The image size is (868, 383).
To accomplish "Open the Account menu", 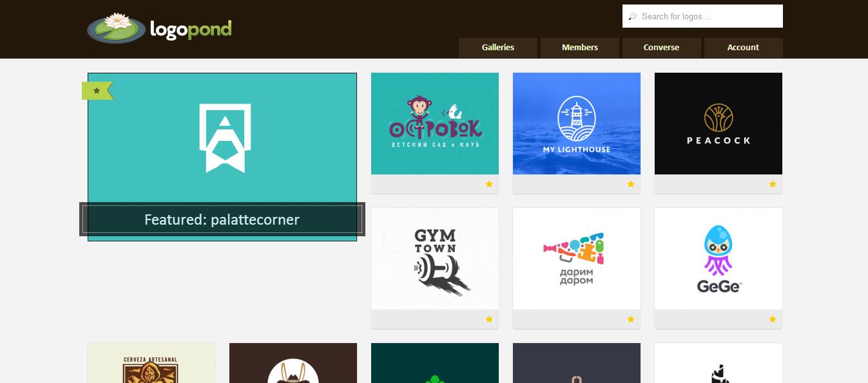I will pos(743,48).
